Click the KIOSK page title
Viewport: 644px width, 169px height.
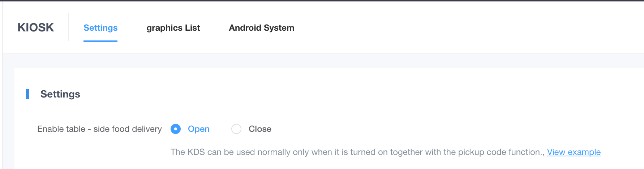point(36,27)
